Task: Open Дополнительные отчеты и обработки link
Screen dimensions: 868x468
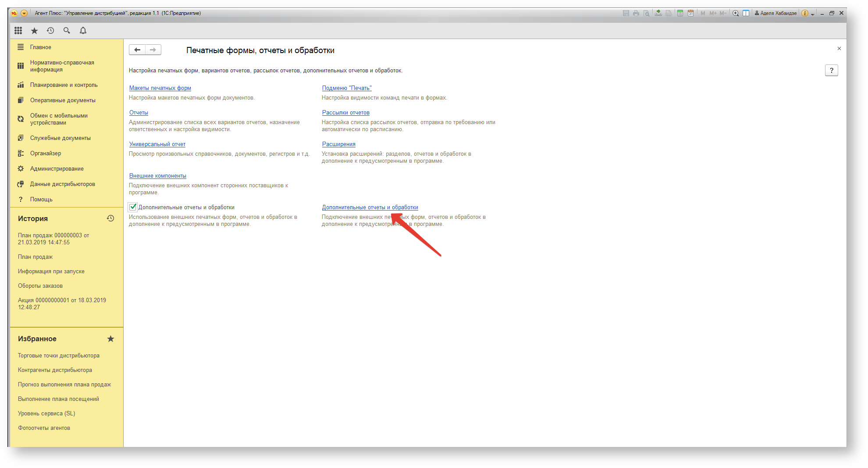Action: point(370,207)
